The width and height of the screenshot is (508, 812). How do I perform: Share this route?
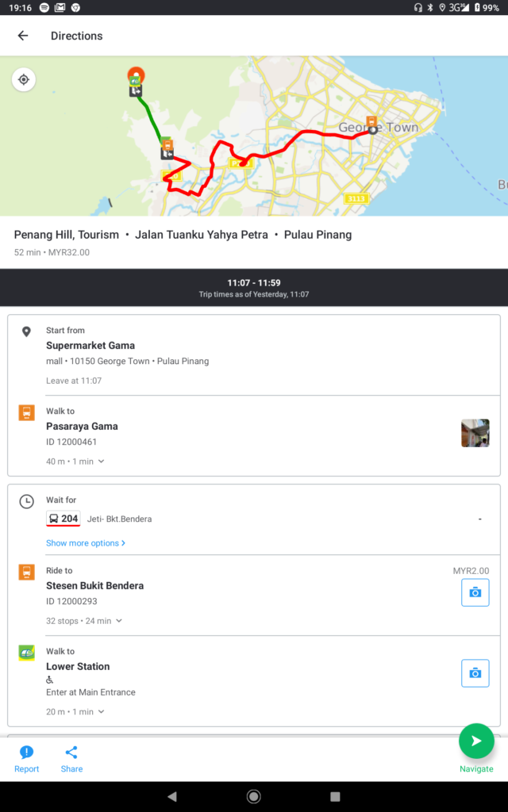[x=71, y=759]
